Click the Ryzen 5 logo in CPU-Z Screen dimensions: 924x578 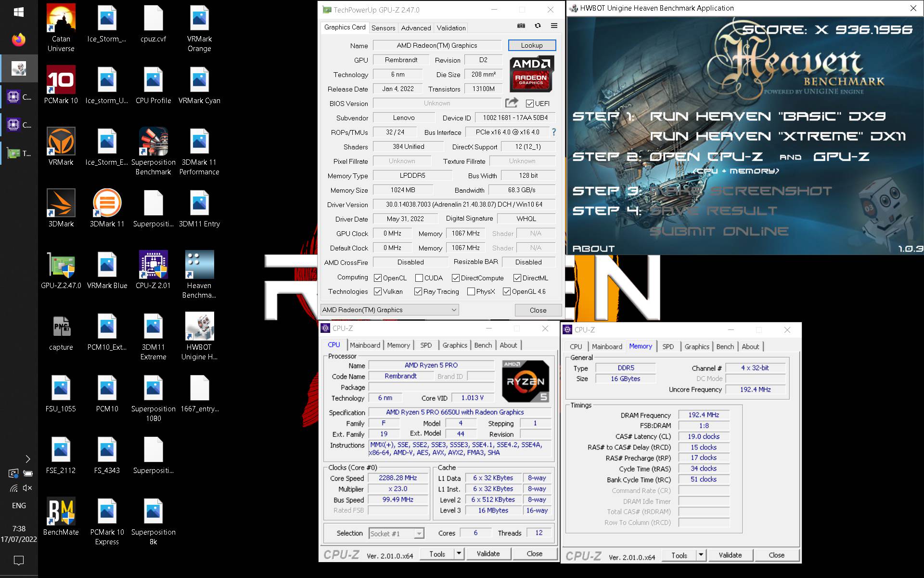tap(526, 381)
